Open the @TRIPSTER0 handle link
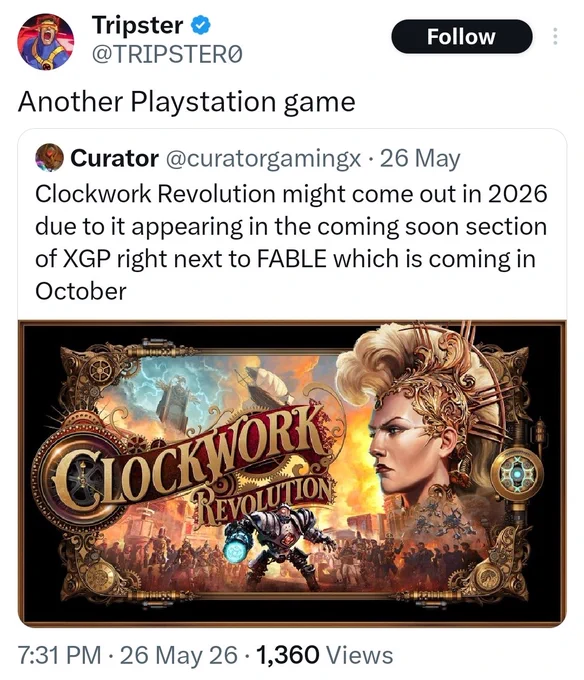Viewport: 584px width, 680px height. (166, 55)
